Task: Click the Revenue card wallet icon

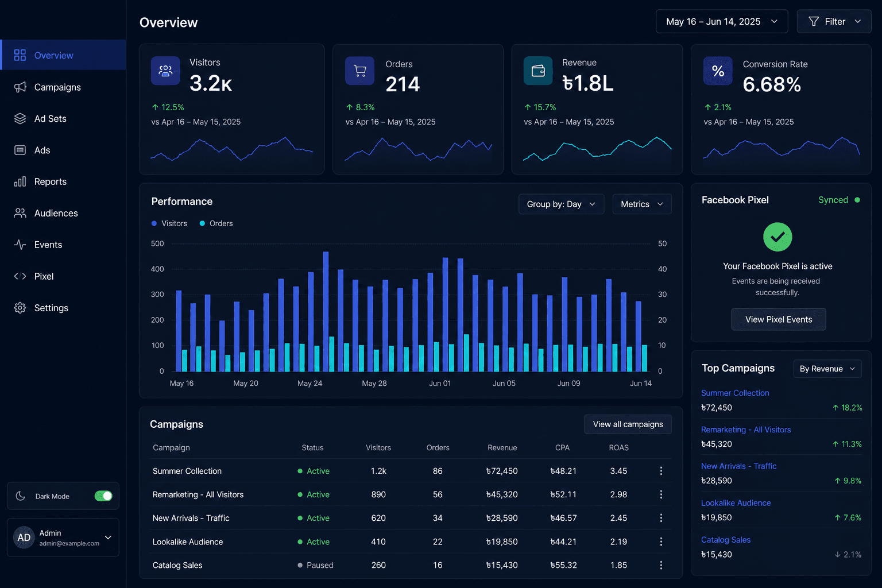Action: [x=538, y=71]
